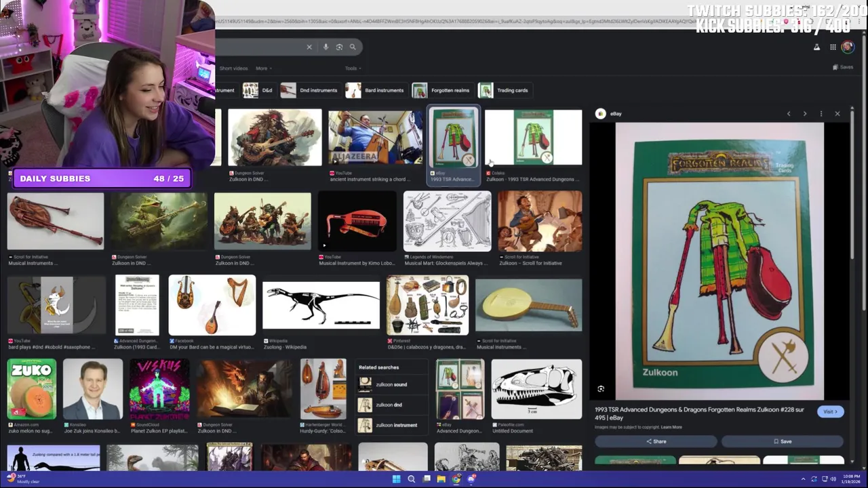Open the Hurdy-Gurdy Harfenberger World thumbnail
The width and height of the screenshot is (868, 488).
click(323, 389)
